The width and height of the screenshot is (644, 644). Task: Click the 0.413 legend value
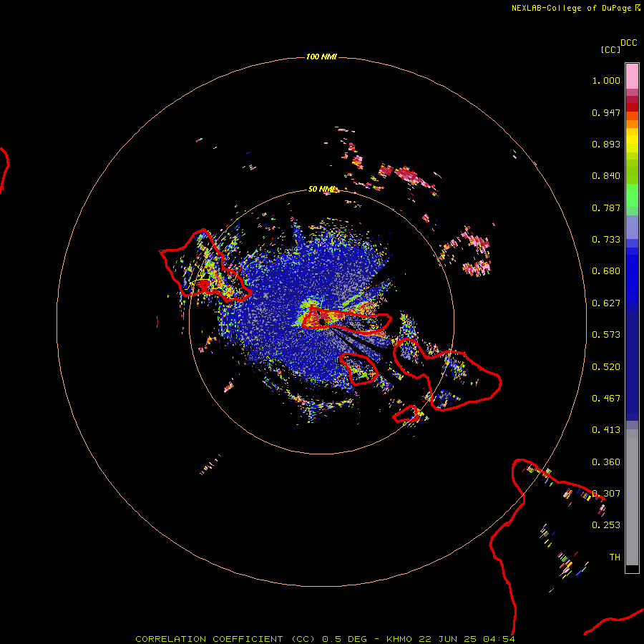(606, 430)
